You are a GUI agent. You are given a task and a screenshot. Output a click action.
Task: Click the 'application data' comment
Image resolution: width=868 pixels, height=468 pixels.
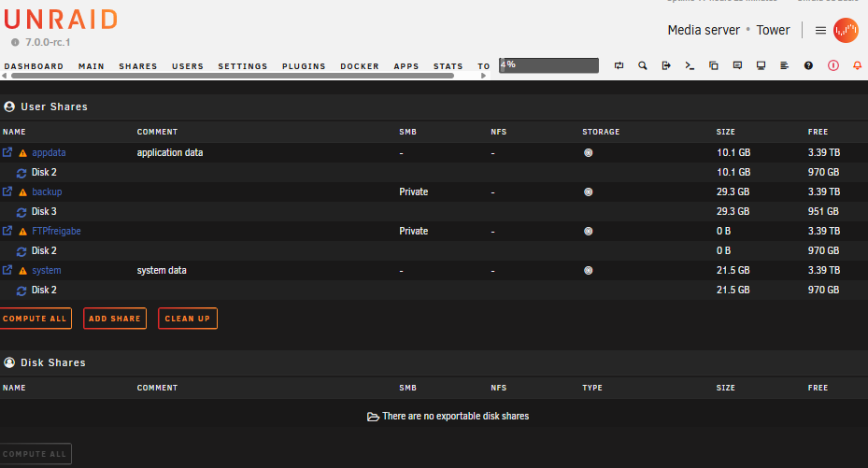(170, 152)
